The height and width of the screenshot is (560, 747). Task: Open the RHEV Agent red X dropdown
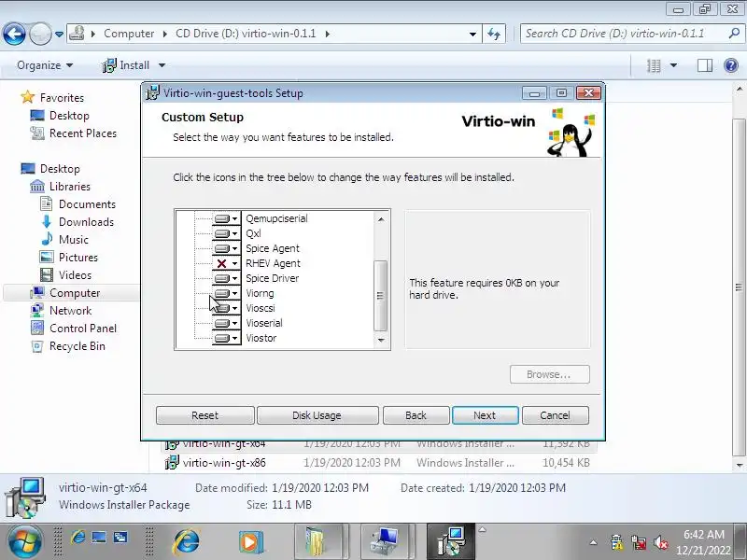pos(226,263)
